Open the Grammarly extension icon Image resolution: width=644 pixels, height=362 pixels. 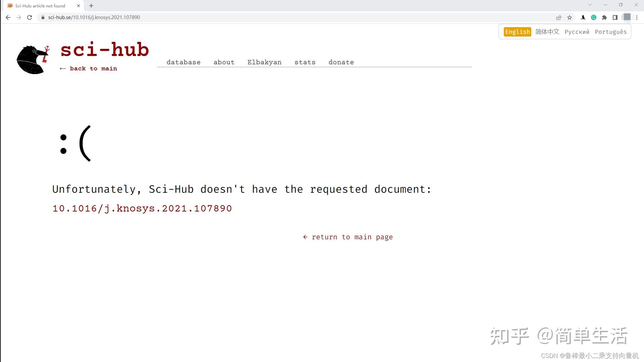594,17
